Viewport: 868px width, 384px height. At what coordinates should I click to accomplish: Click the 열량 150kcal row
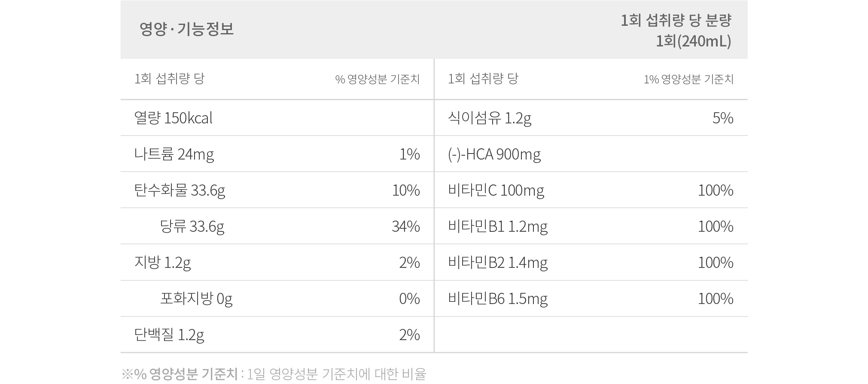click(x=277, y=118)
